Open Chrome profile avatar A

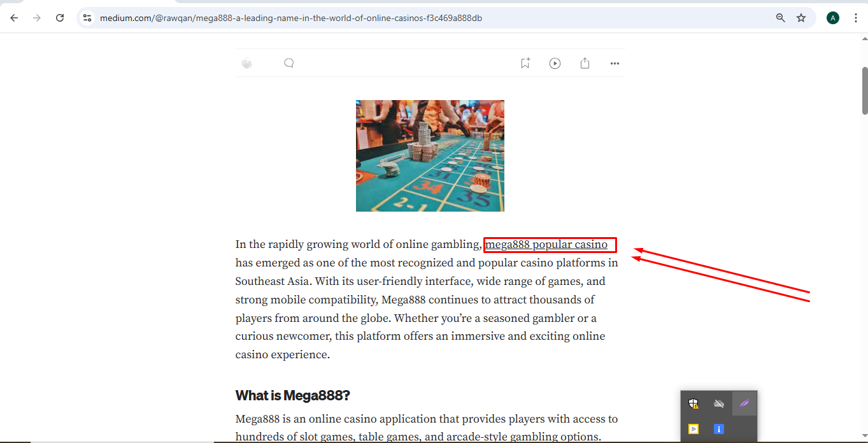(832, 18)
